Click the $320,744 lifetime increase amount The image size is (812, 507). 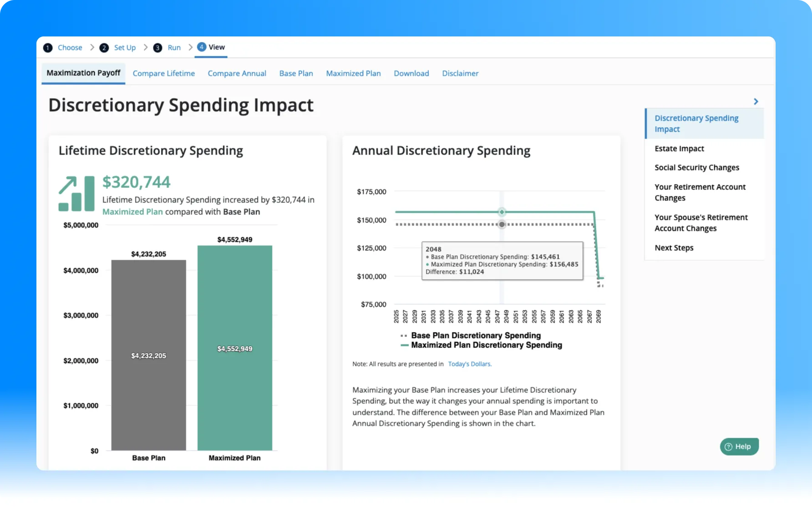137,182
